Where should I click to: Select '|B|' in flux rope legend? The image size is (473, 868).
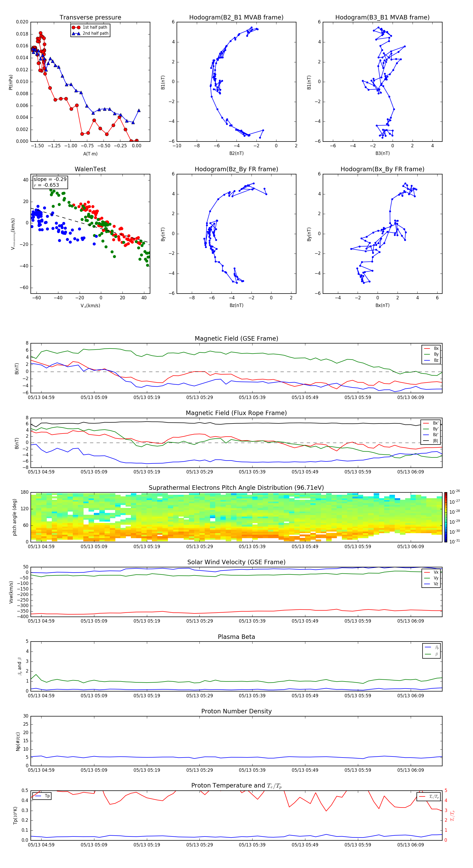click(x=431, y=441)
